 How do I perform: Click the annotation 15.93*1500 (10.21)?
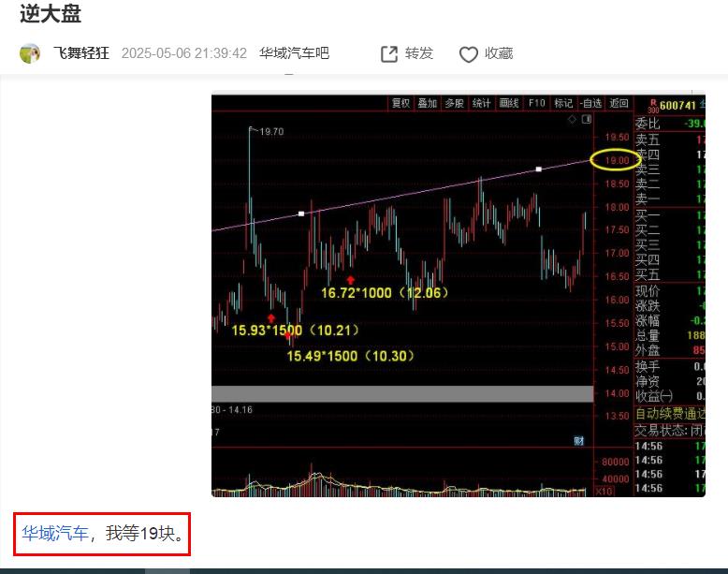click(296, 331)
